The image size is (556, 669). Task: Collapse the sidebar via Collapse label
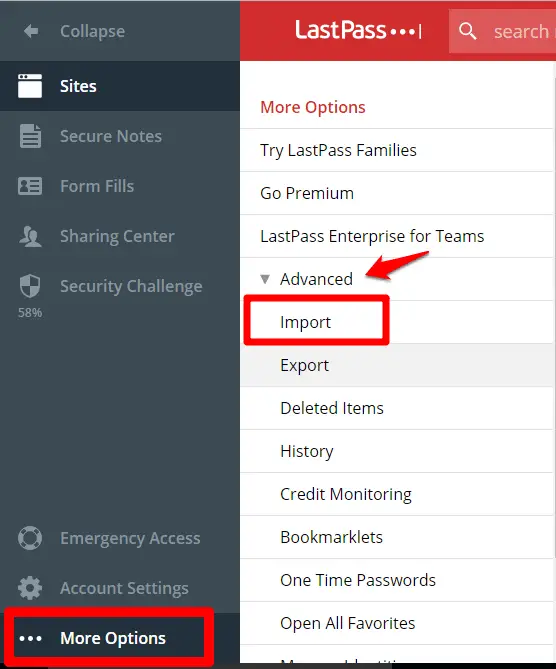pos(93,31)
